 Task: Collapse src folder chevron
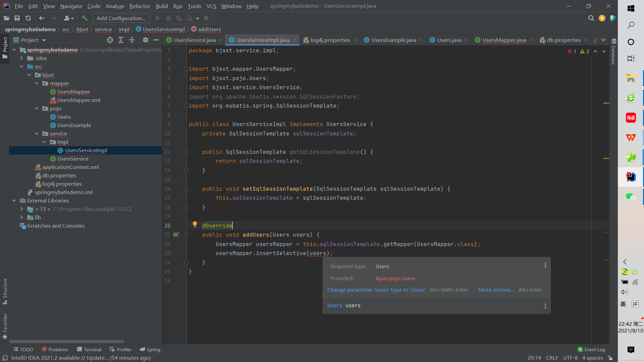point(21,66)
